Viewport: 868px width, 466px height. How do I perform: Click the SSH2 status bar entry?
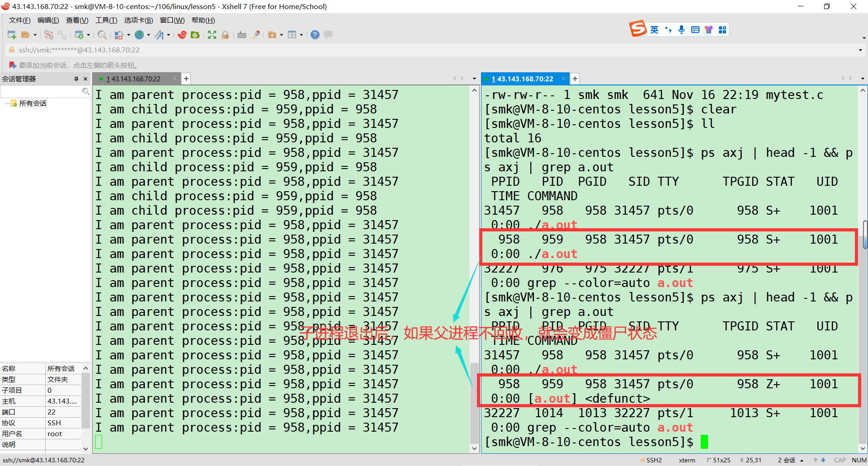(x=651, y=460)
